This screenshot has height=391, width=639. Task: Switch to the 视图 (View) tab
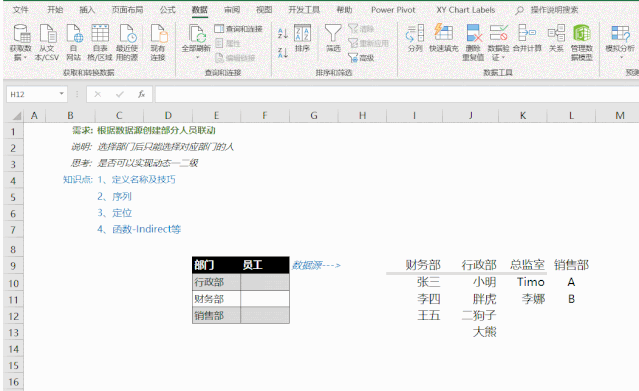click(264, 10)
